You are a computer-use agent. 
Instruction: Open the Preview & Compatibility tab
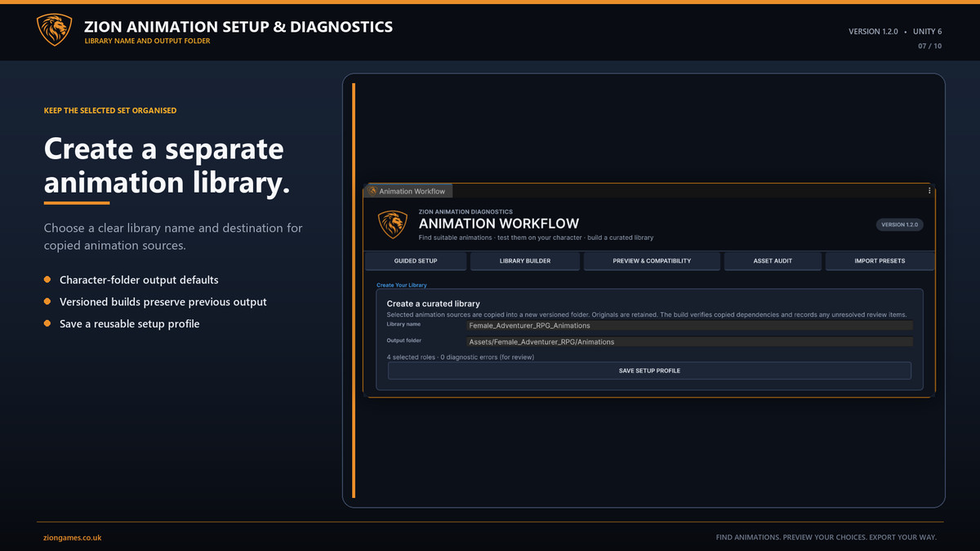point(652,260)
